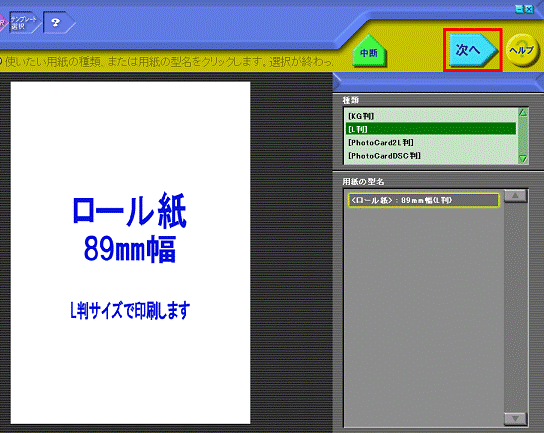Choose [PhotoCardDSC判] from the type list
This screenshot has height=433, width=544.
tap(431, 156)
